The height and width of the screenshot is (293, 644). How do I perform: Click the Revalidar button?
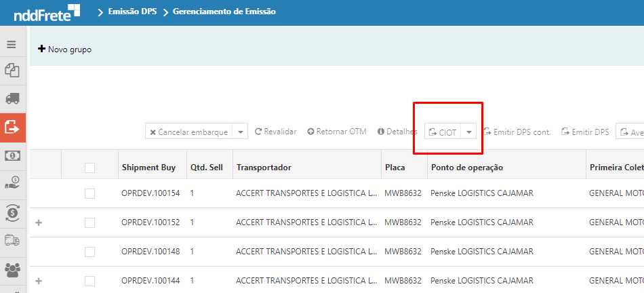(276, 132)
